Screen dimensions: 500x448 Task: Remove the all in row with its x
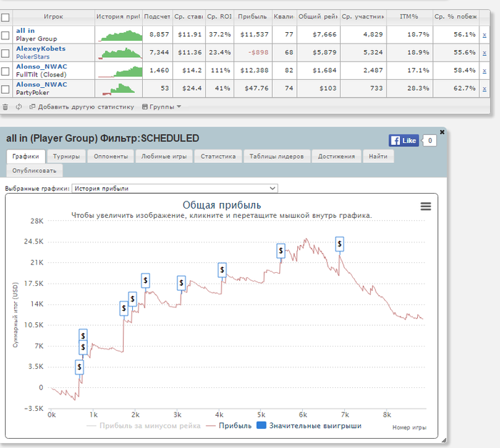[484, 35]
